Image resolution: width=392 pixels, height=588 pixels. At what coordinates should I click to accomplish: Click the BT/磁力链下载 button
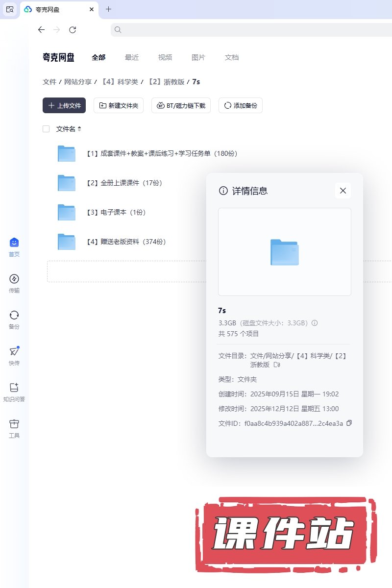tap(181, 105)
